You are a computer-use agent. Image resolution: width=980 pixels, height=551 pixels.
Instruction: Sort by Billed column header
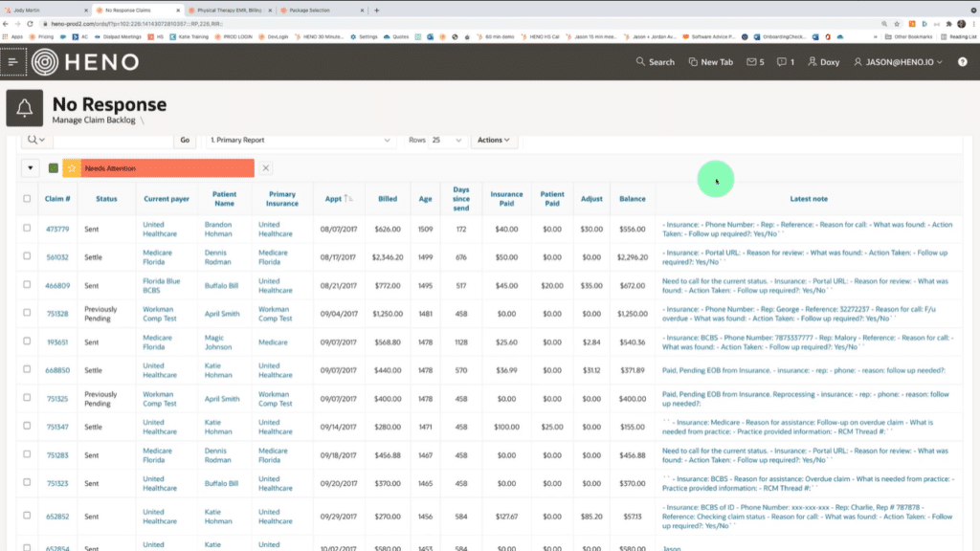pyautogui.click(x=388, y=199)
